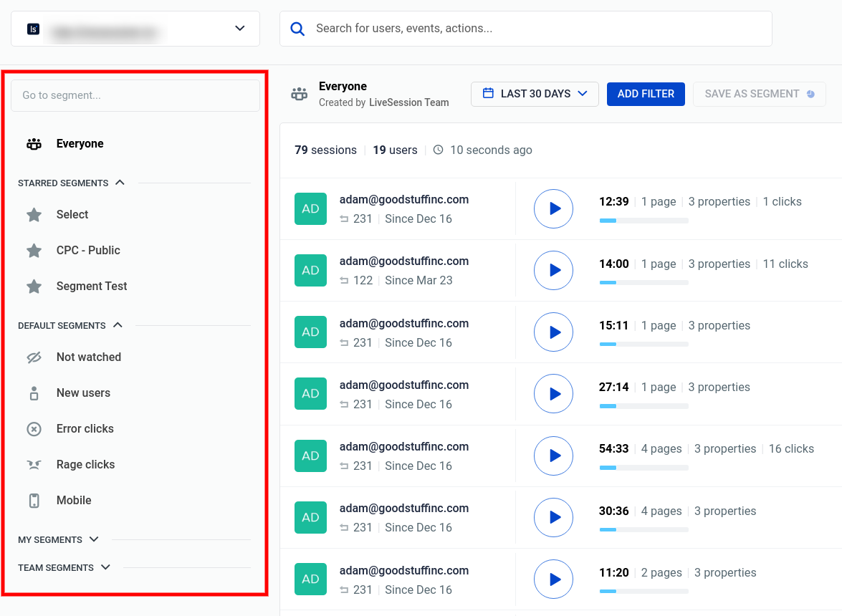Viewport: 842px width, 616px height.
Task: Click AD avatar of the 30:36 session
Action: (310, 517)
